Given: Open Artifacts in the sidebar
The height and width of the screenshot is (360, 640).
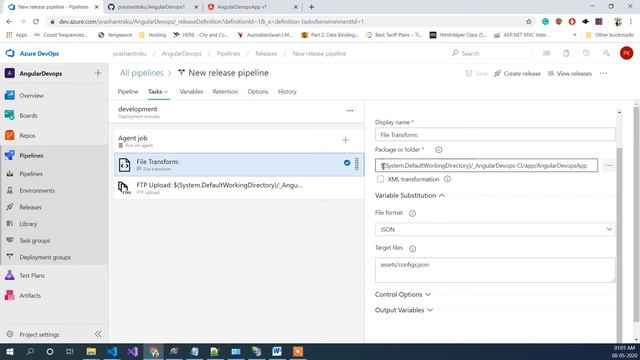Looking at the screenshot, I should pyautogui.click(x=30, y=296).
